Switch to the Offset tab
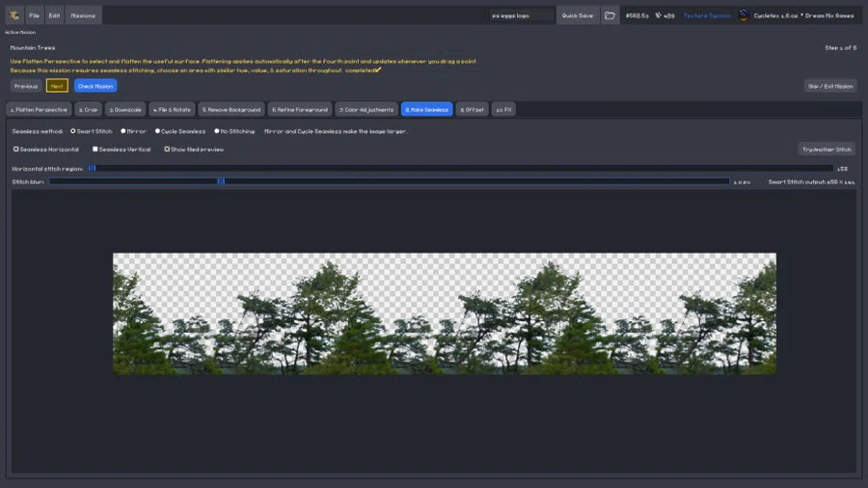Viewport: 868px width, 488px height. 473,110
